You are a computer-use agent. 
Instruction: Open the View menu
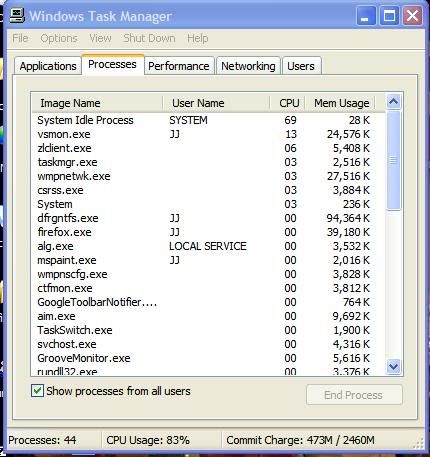(100, 38)
